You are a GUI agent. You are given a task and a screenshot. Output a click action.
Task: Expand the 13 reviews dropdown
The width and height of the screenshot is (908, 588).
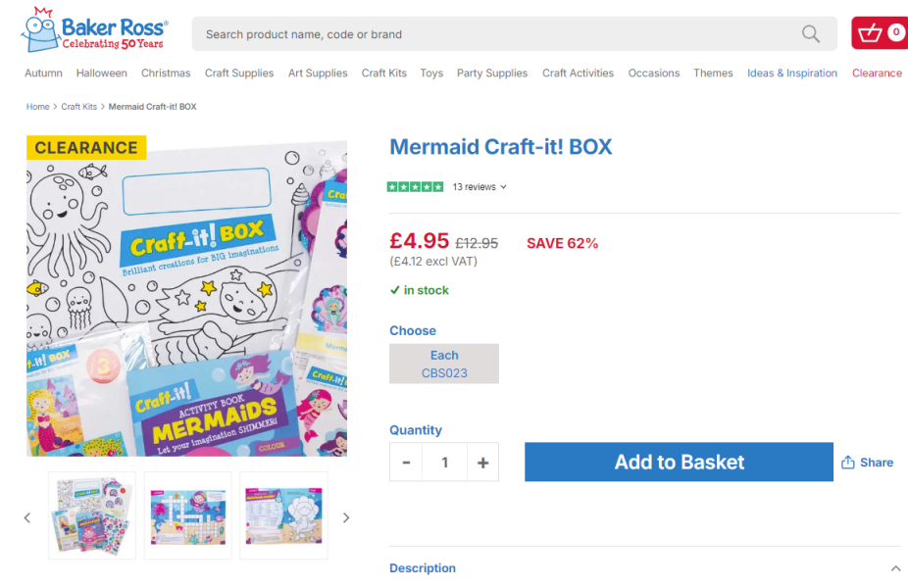coord(479,187)
